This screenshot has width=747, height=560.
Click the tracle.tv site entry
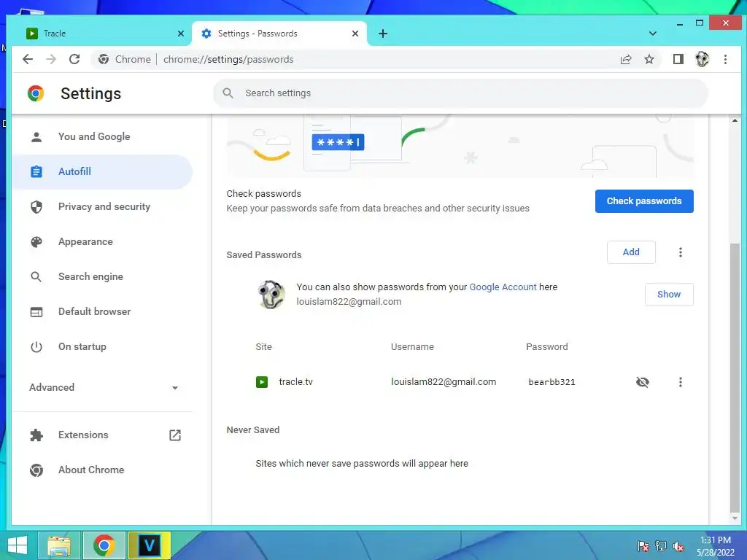pyautogui.click(x=295, y=382)
